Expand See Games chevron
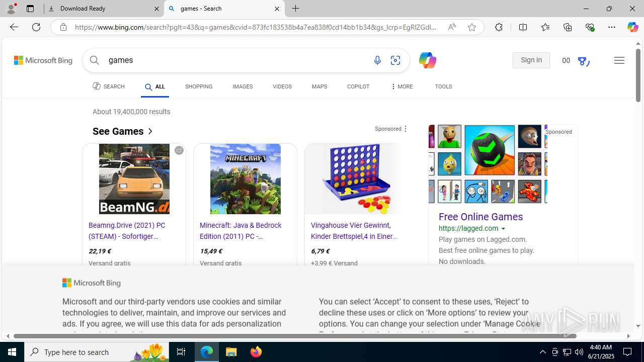This screenshot has height=362, width=644. 150,131
